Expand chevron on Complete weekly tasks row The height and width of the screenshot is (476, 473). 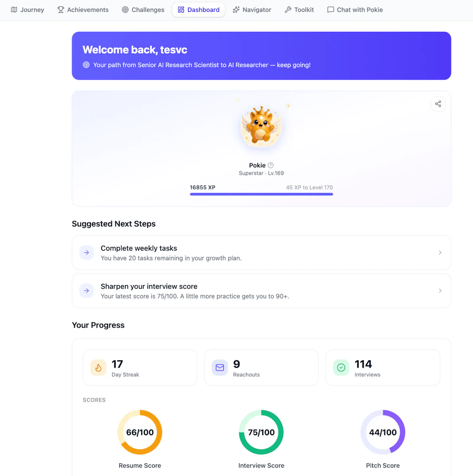pyautogui.click(x=440, y=253)
